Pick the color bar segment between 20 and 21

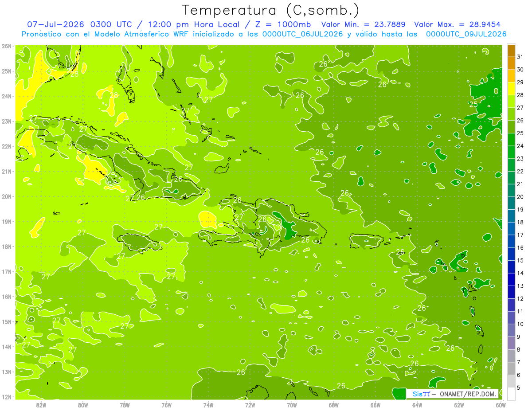click(511, 191)
